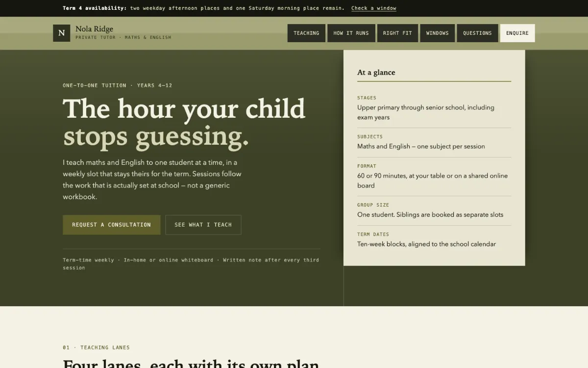This screenshot has height=368, width=588.
Task: Open the Right Fit nav item
Action: point(397,33)
